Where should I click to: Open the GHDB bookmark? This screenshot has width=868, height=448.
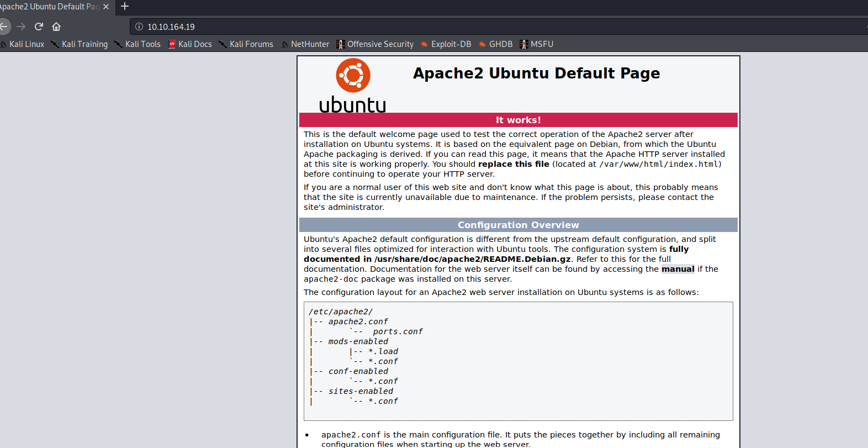pyautogui.click(x=495, y=44)
